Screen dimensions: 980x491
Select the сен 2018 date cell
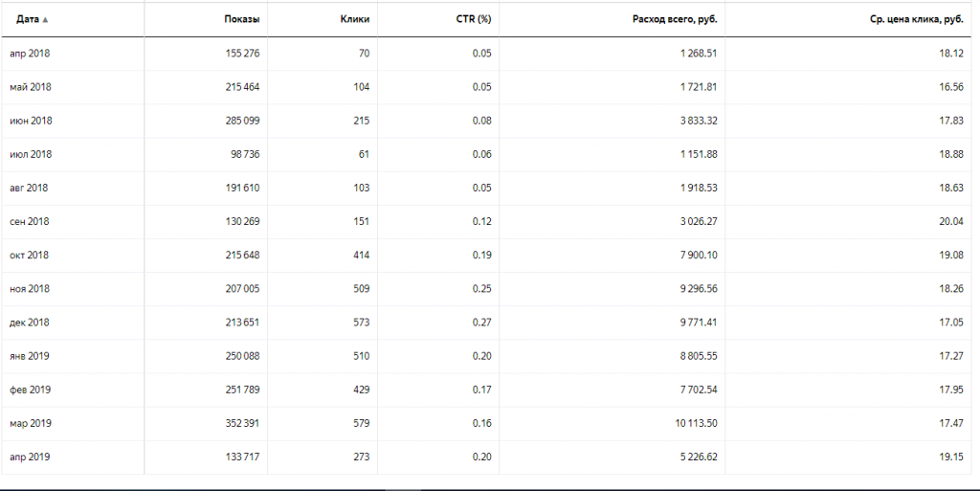[29, 221]
